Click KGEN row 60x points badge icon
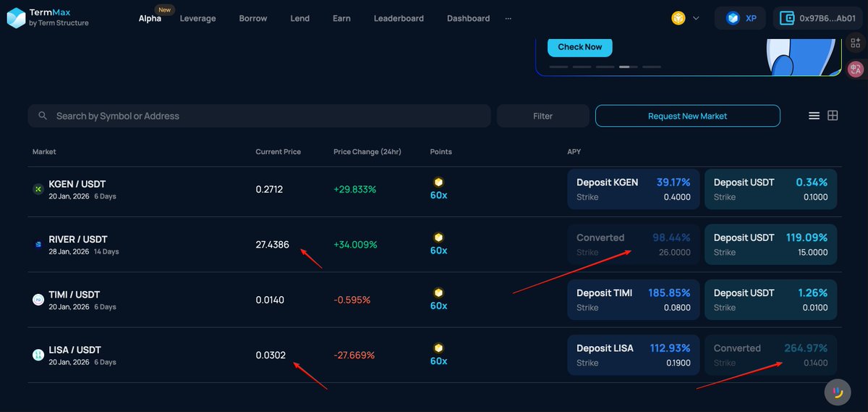 tap(438, 182)
